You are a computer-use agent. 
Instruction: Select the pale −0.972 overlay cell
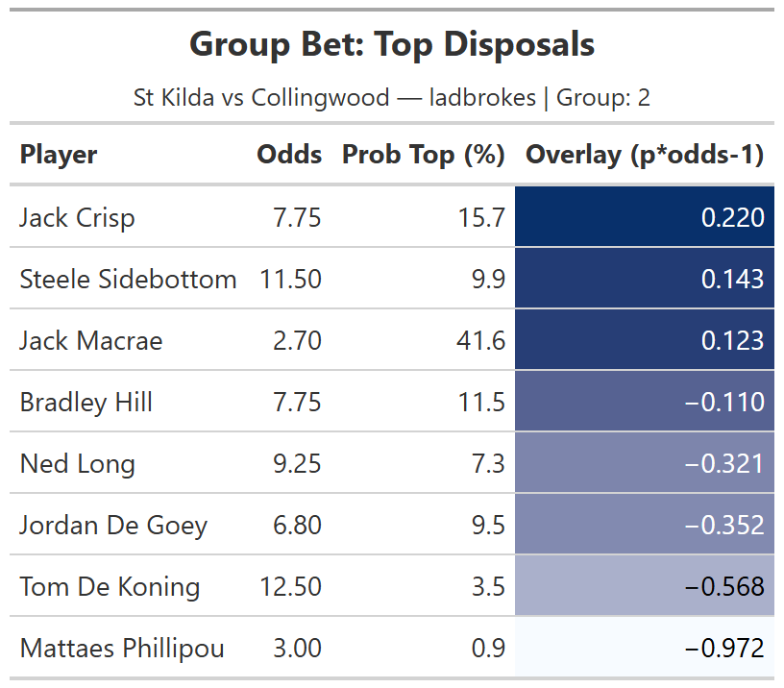click(x=645, y=649)
